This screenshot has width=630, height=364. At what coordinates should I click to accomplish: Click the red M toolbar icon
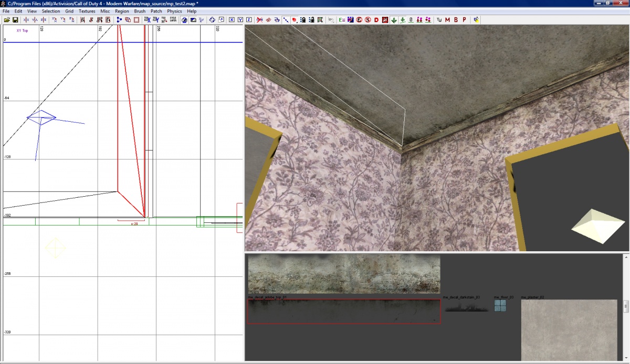pyautogui.click(x=447, y=20)
